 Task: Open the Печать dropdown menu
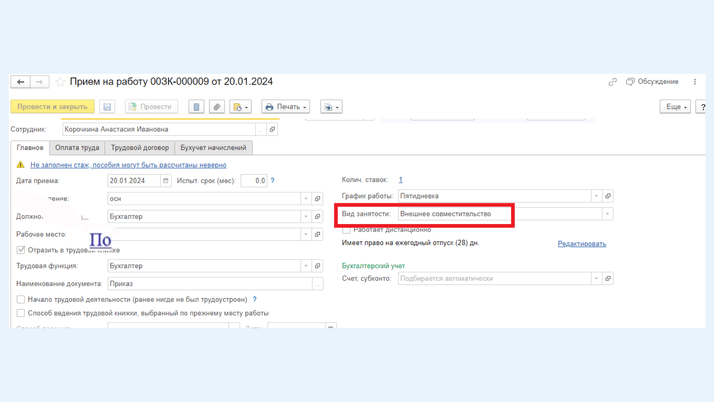pos(286,107)
